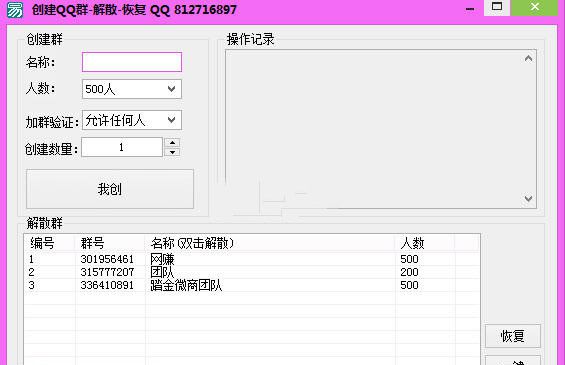Viewport: 565px width, 365px height.
Task: Increase 创建数量 with the up arrow
Action: (x=172, y=143)
